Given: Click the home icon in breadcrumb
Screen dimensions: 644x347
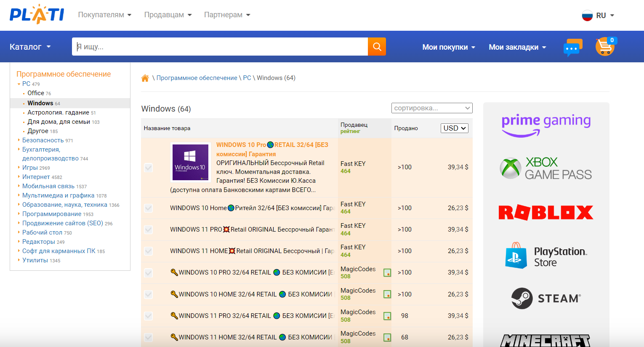Looking at the screenshot, I should pyautogui.click(x=145, y=78).
